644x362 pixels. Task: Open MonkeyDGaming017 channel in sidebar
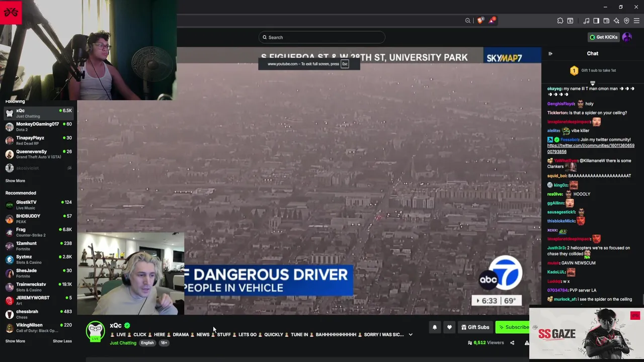pyautogui.click(x=39, y=127)
